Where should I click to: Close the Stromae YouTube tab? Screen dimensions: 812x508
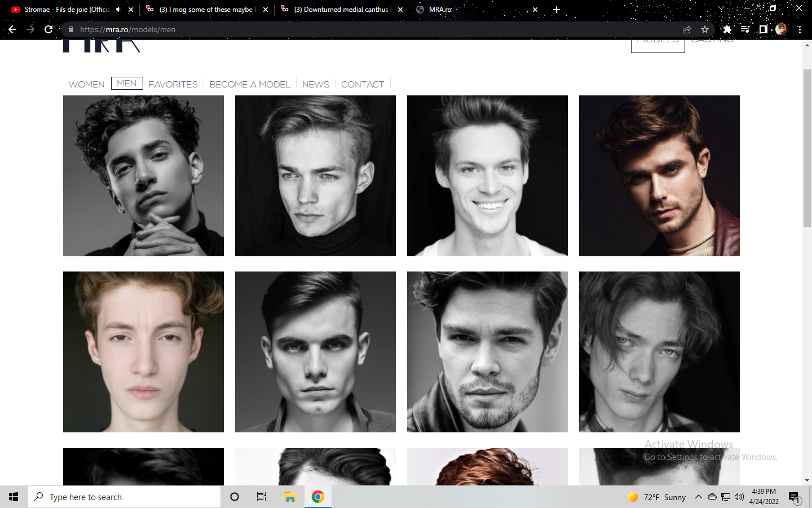click(131, 10)
